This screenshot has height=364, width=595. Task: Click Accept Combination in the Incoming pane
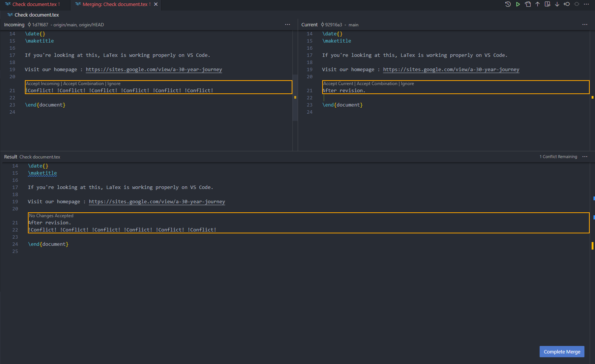pos(83,84)
